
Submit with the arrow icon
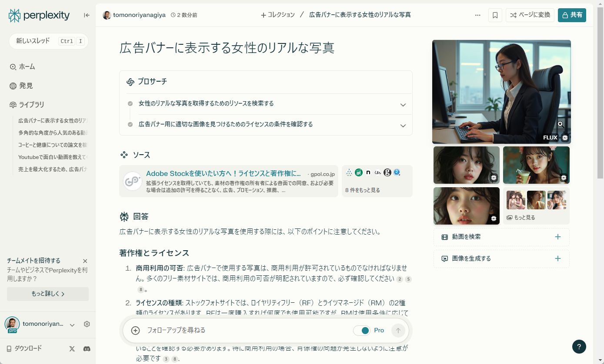point(398,330)
